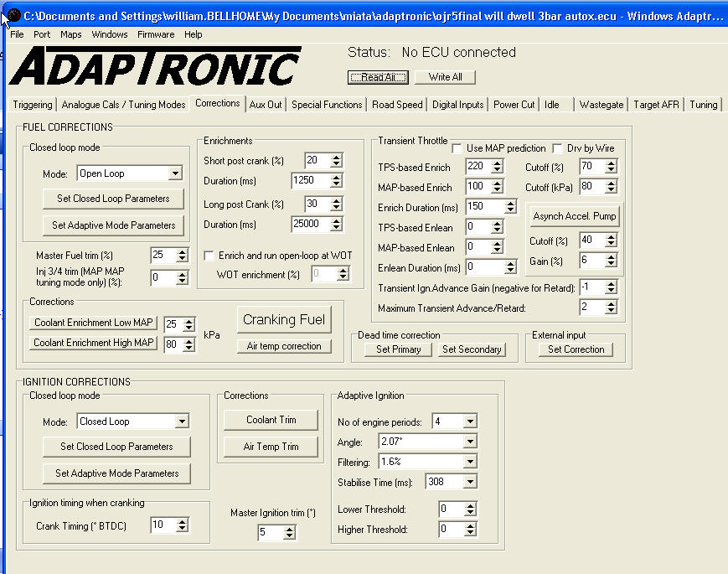Open the Help menu

pos(194,34)
